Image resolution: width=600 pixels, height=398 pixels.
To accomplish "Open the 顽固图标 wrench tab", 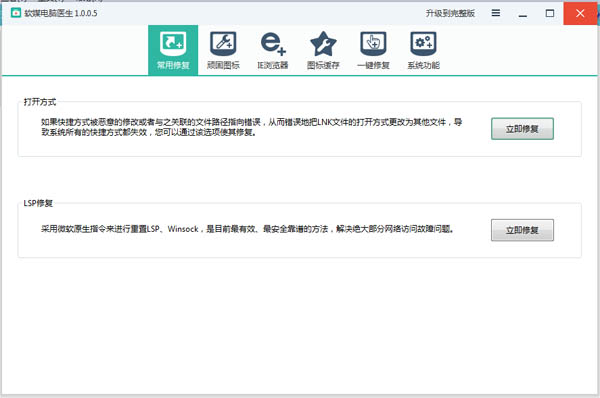I will tap(223, 50).
